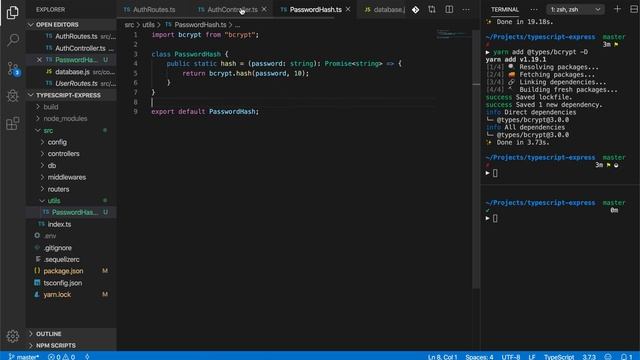This screenshot has width=640, height=360.
Task: Expand the config folder
Action: pos(57,142)
